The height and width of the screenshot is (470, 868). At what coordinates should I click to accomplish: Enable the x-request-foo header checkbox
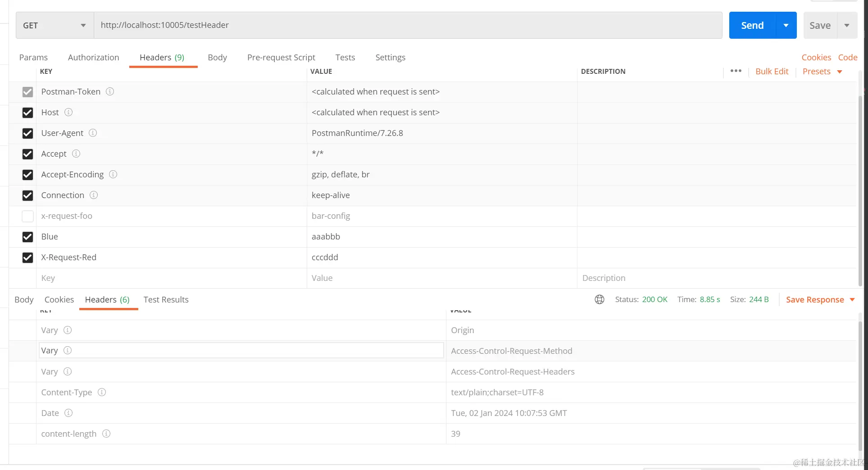tap(27, 216)
